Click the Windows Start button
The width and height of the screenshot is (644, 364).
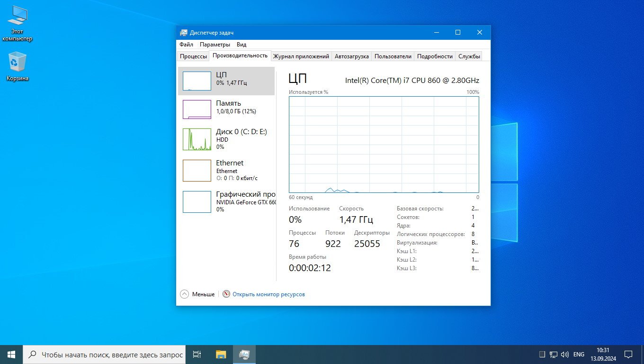tap(11, 354)
